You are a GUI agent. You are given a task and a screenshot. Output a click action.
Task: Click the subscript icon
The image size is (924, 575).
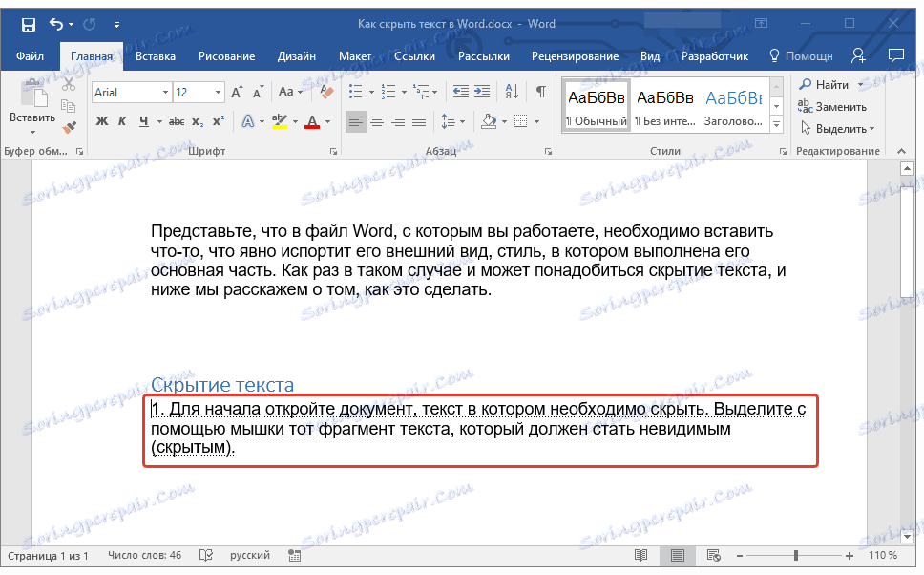197,120
